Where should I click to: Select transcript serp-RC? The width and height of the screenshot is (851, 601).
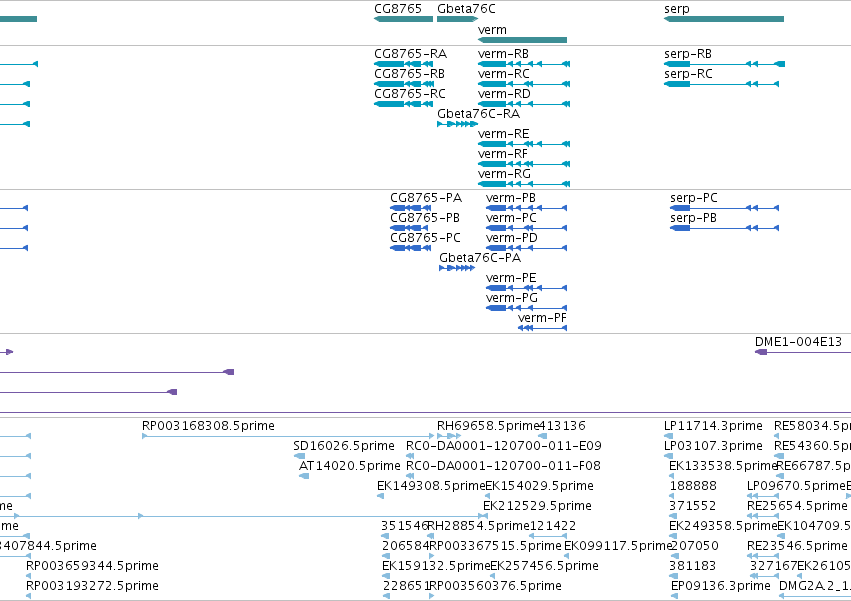coord(721,84)
